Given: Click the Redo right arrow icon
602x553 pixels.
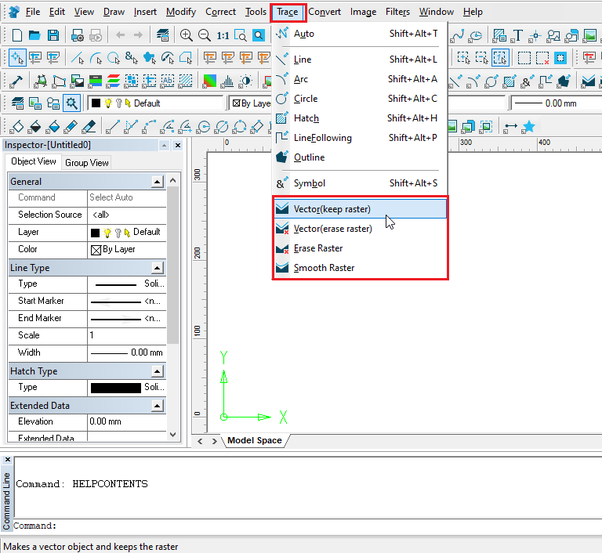Looking at the screenshot, I should (x=138, y=35).
